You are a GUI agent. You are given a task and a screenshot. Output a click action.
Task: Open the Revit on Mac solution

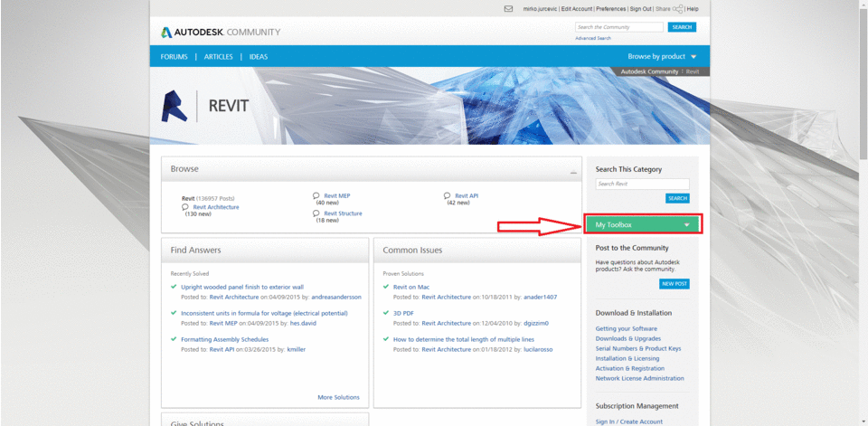(x=411, y=287)
